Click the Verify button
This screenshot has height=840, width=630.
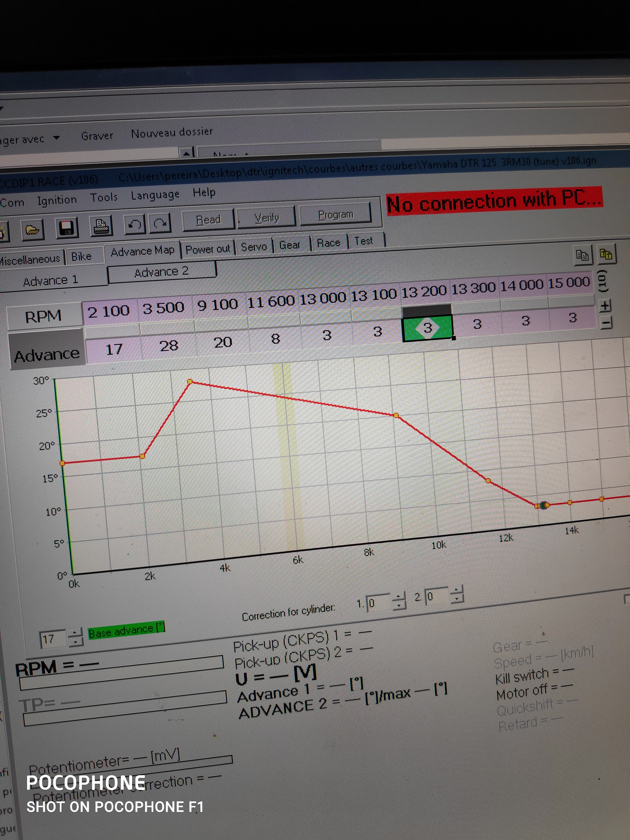267,217
